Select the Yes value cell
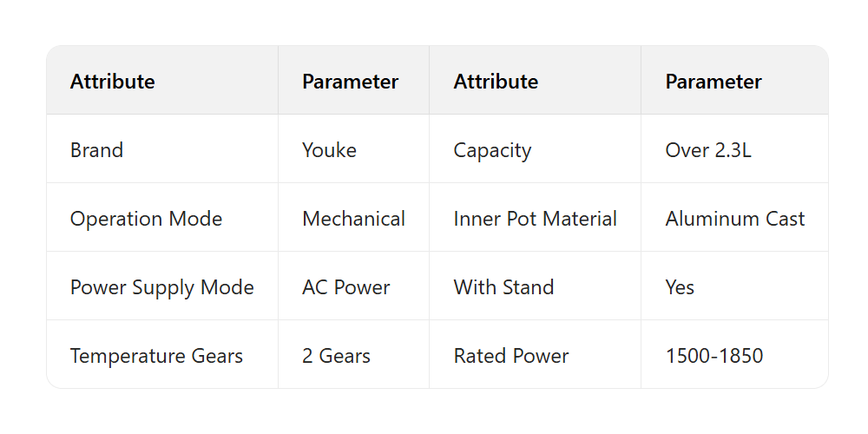Viewport: 868px width, 434px height. [680, 287]
